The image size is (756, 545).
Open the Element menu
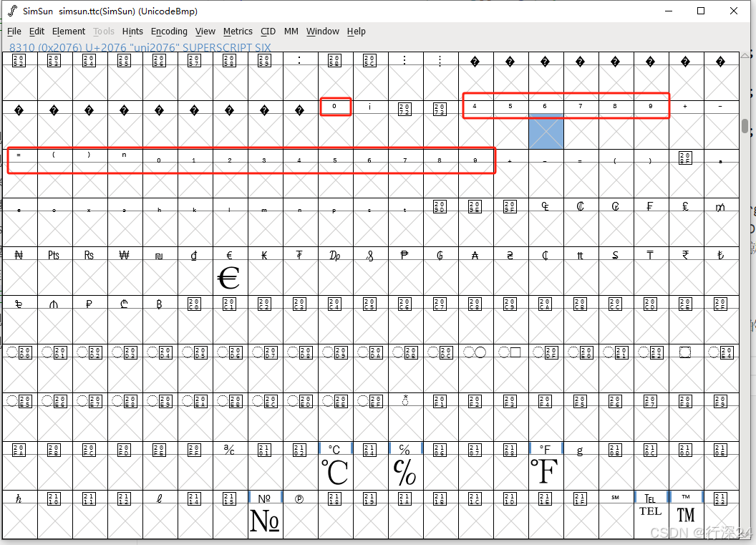tap(69, 32)
